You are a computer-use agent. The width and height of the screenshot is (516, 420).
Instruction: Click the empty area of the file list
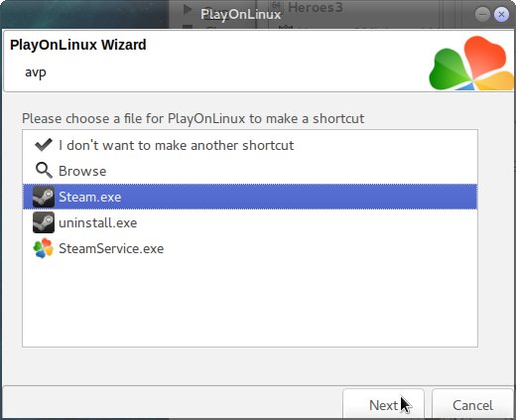point(250,303)
